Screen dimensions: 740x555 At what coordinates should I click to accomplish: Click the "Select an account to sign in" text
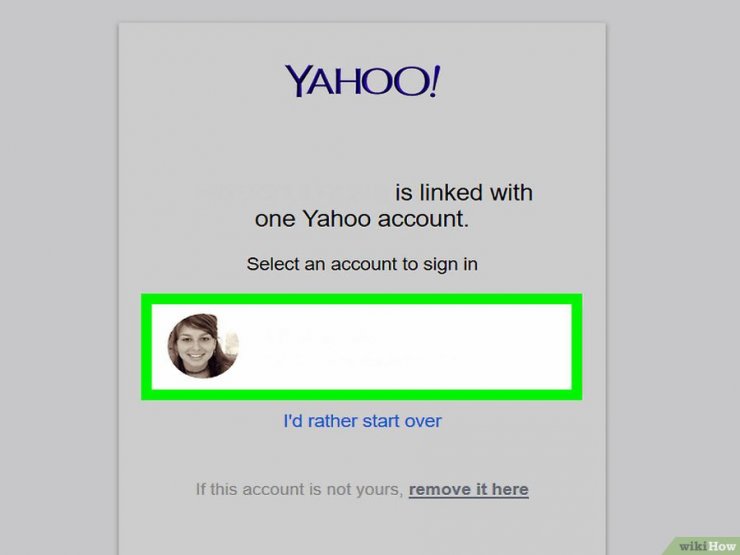pyautogui.click(x=362, y=264)
